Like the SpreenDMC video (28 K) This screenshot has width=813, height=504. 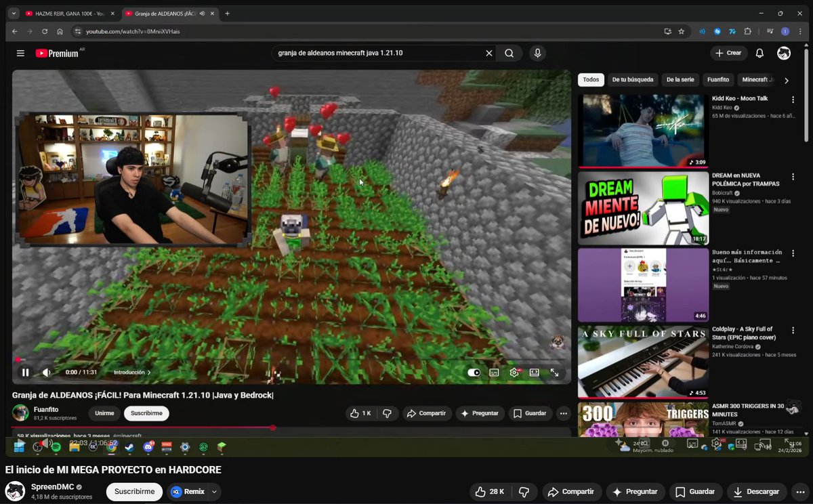491,492
